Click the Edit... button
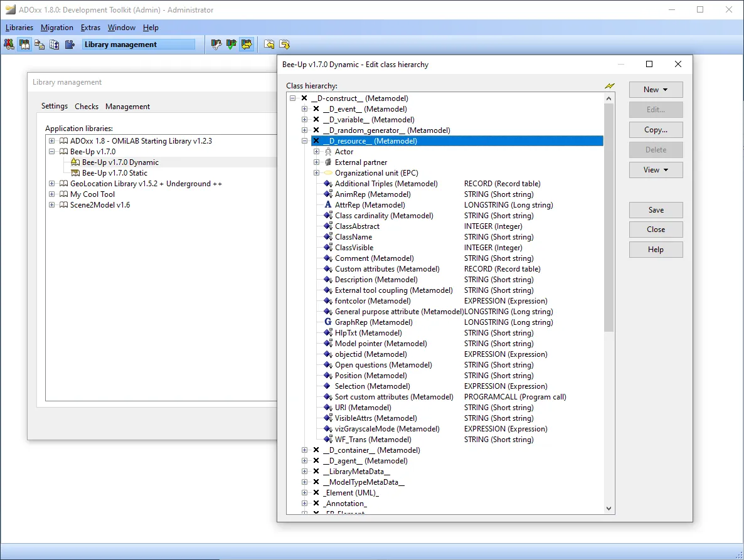The width and height of the screenshot is (744, 560). pos(656,110)
